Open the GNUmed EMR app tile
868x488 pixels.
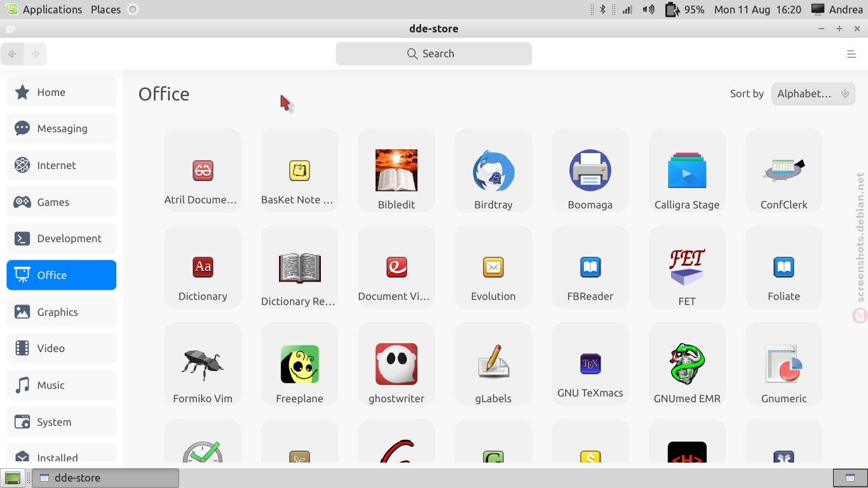click(687, 364)
